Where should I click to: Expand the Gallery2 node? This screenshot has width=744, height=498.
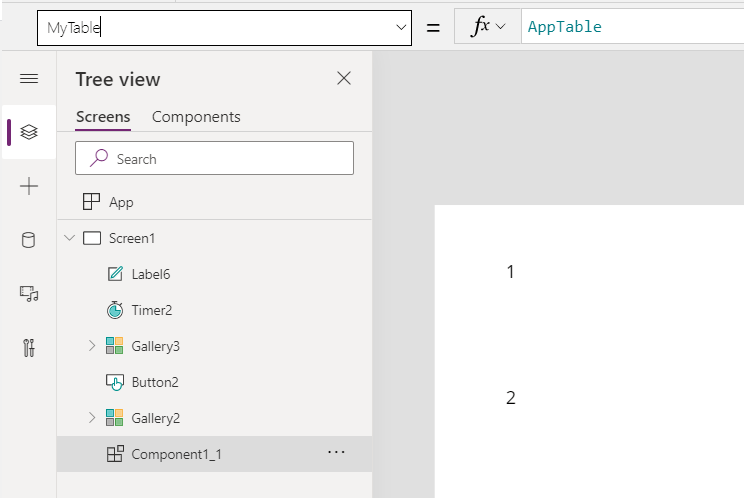tap(92, 418)
